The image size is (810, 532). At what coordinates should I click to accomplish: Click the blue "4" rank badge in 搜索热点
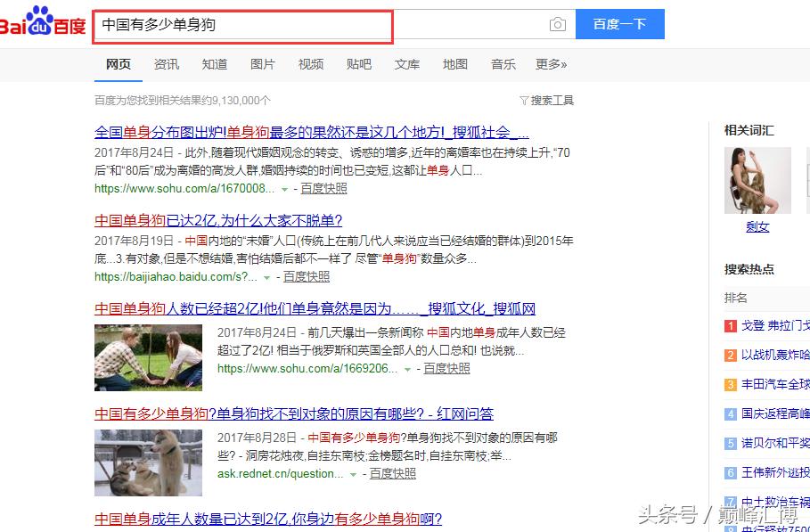coord(729,413)
